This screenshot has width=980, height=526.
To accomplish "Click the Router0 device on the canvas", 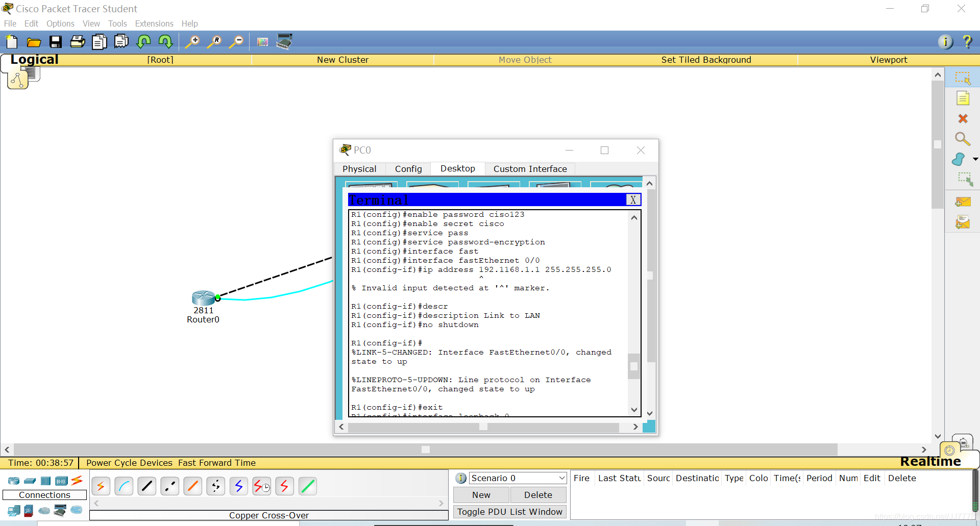I will [203, 298].
